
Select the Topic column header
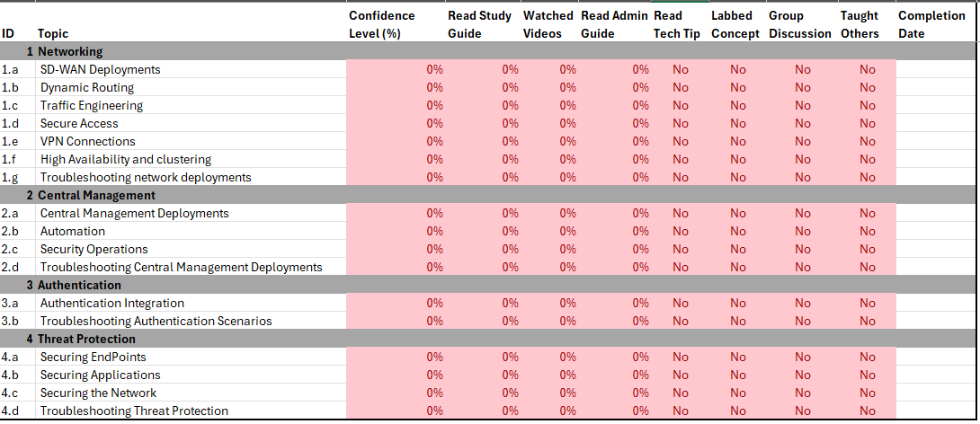[53, 33]
